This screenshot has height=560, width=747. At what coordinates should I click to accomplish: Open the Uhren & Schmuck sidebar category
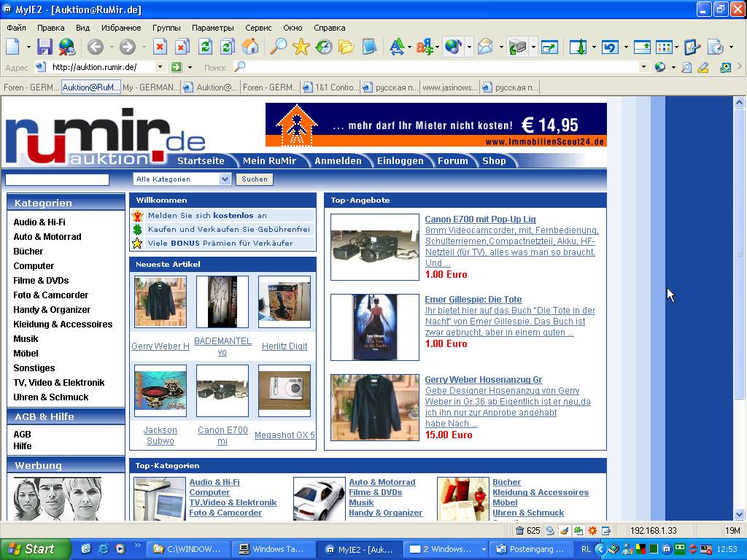50,397
